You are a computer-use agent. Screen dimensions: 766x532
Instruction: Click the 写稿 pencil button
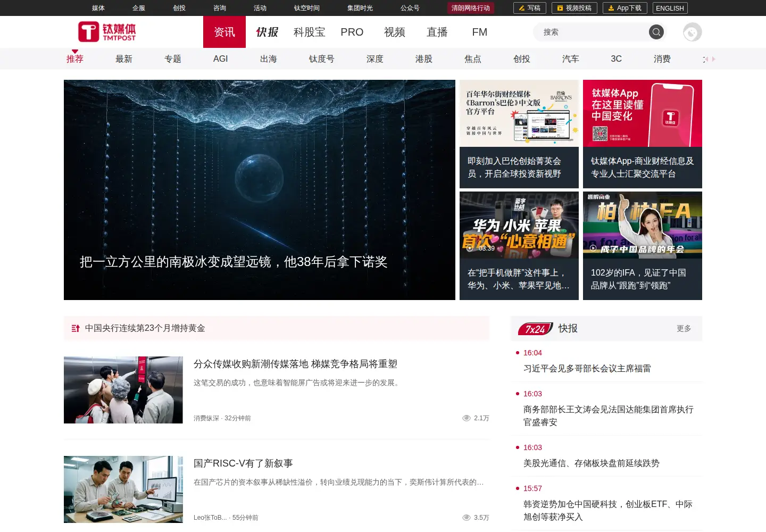(529, 8)
